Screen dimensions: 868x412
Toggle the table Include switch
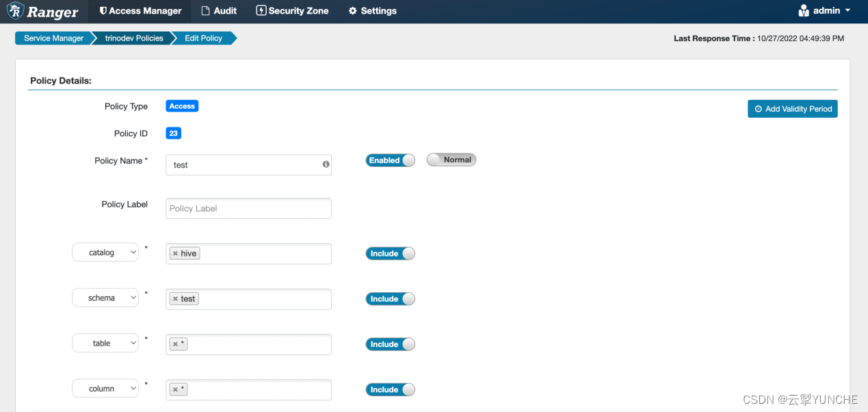click(391, 344)
